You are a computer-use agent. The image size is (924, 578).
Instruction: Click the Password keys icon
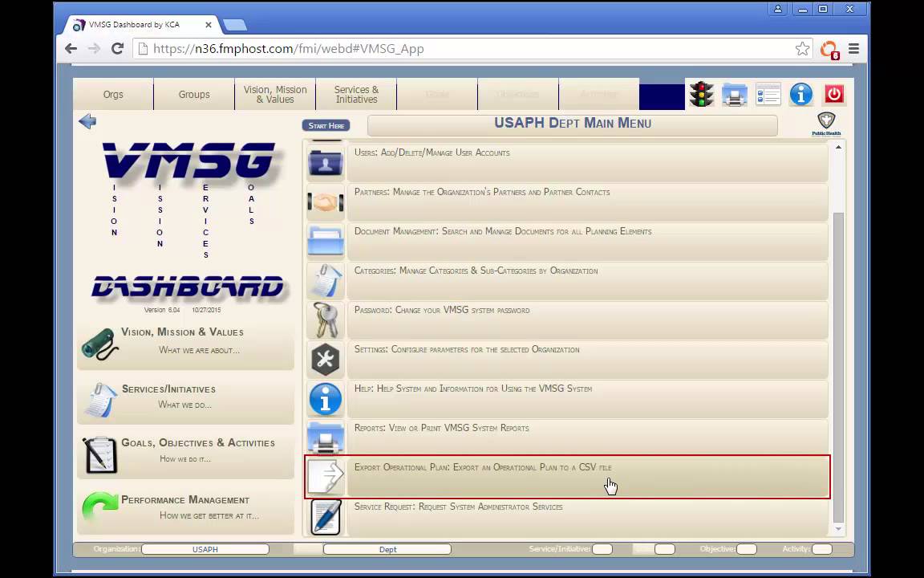click(326, 320)
